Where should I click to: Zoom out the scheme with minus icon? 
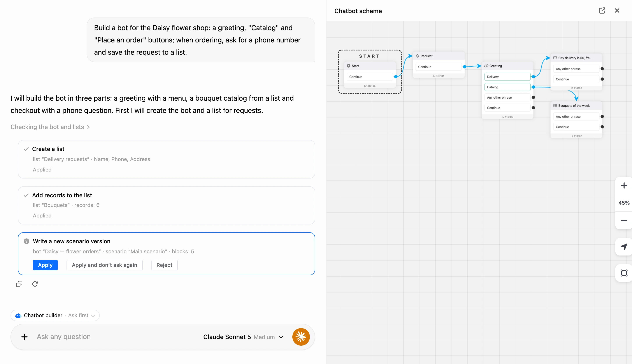624,220
